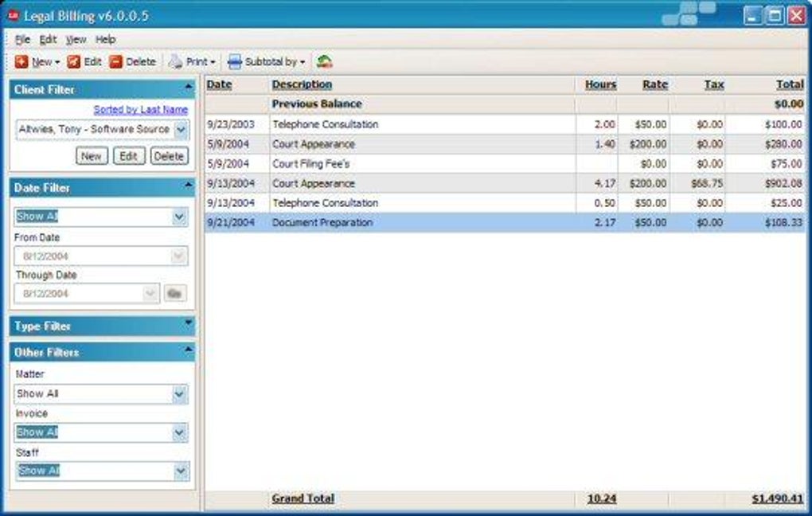The width and height of the screenshot is (812, 516).
Task: Click the Previous Balance row
Action: point(505,104)
